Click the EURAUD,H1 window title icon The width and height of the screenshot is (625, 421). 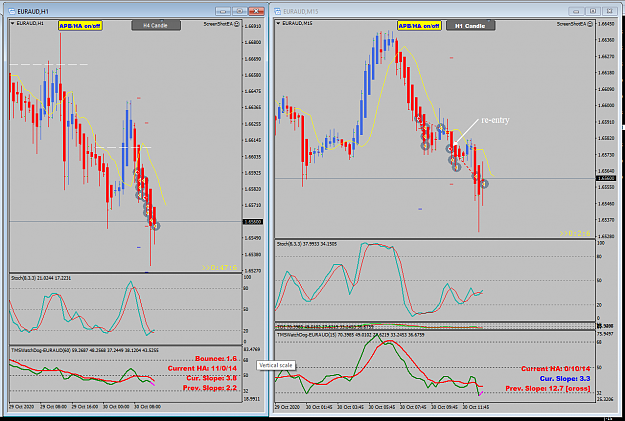point(12,11)
